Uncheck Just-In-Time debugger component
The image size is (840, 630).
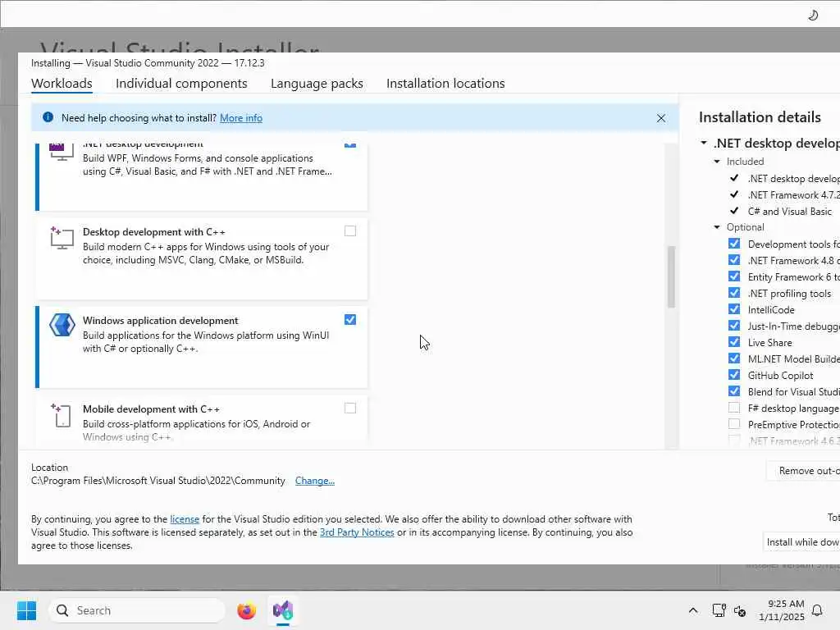(734, 326)
